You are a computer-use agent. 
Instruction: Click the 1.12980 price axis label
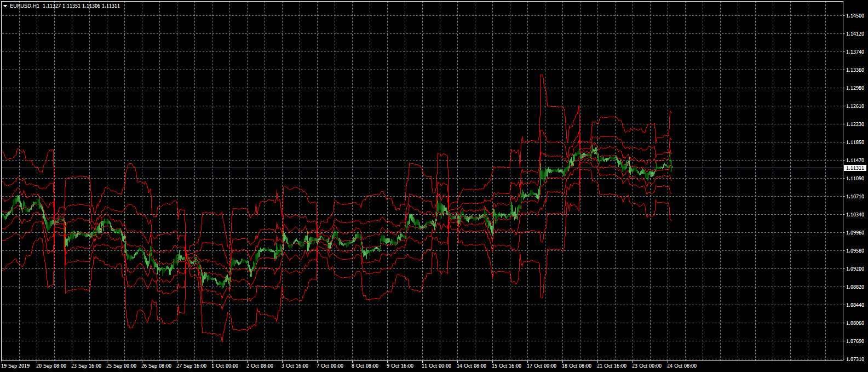(x=855, y=88)
